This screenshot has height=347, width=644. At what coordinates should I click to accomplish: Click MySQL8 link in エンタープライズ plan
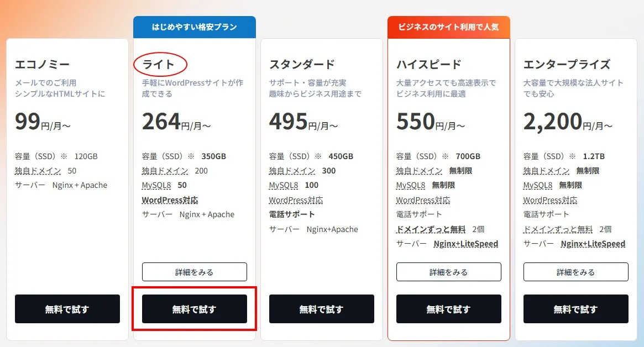pyautogui.click(x=538, y=185)
